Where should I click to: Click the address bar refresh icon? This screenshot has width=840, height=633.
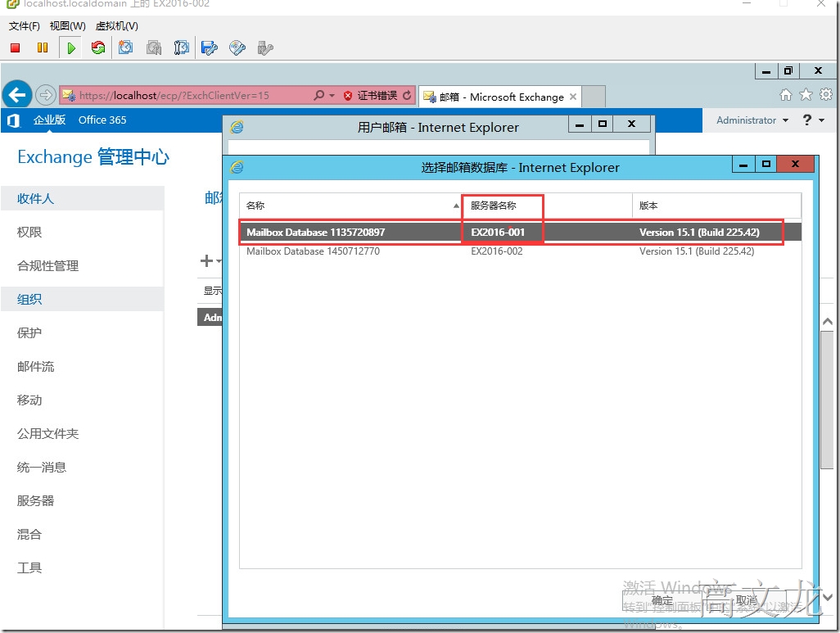(407, 96)
